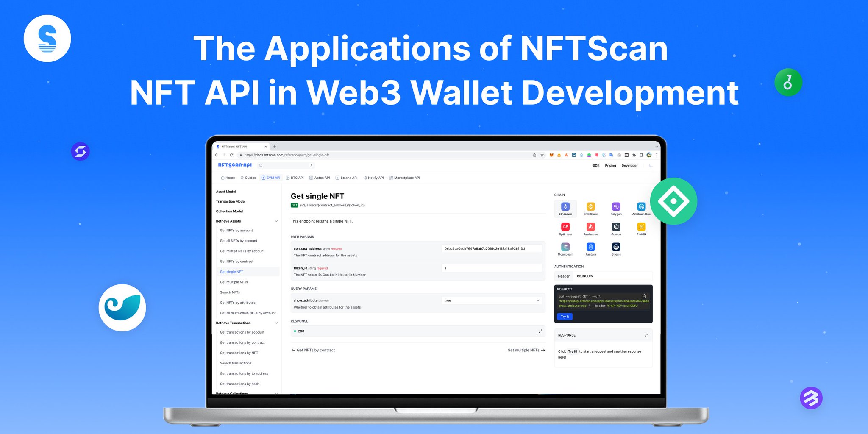The image size is (868, 434).
Task: Open Get NFTs by account
Action: (236, 231)
